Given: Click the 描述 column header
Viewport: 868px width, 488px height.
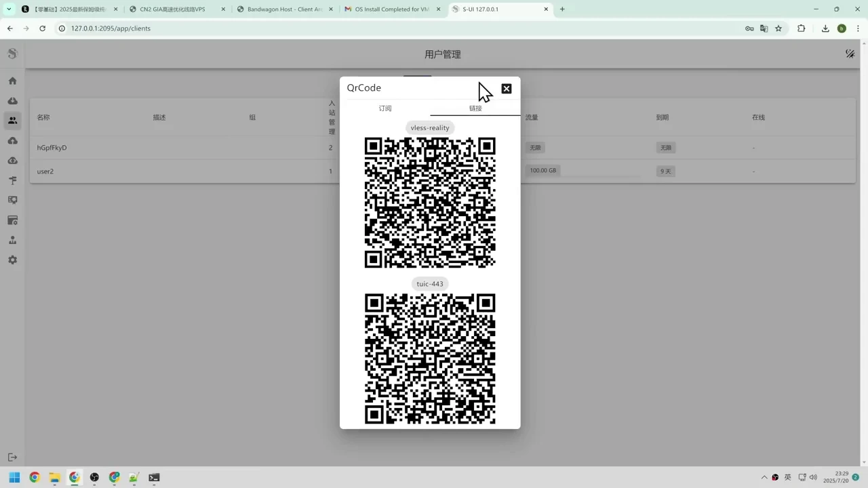Looking at the screenshot, I should pos(159,117).
